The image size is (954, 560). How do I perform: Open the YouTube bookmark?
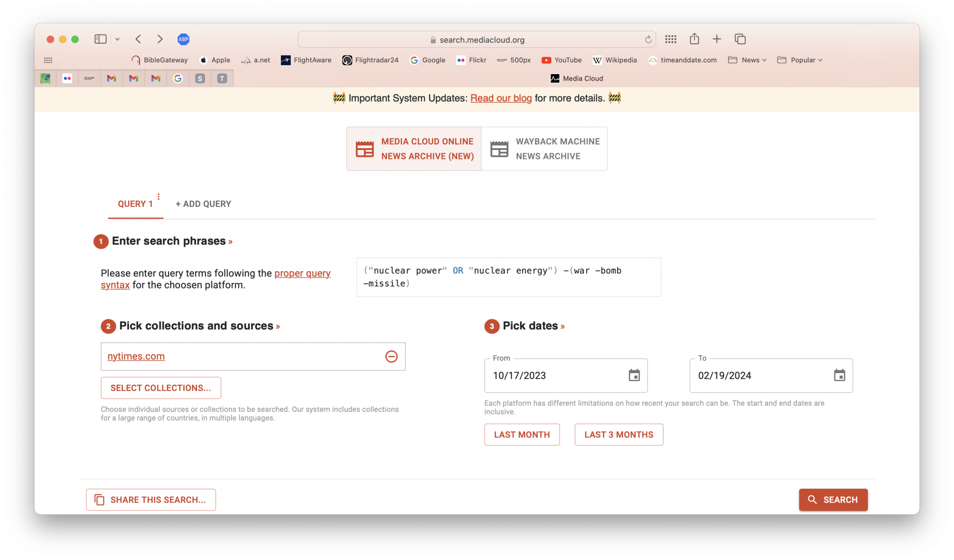point(561,60)
